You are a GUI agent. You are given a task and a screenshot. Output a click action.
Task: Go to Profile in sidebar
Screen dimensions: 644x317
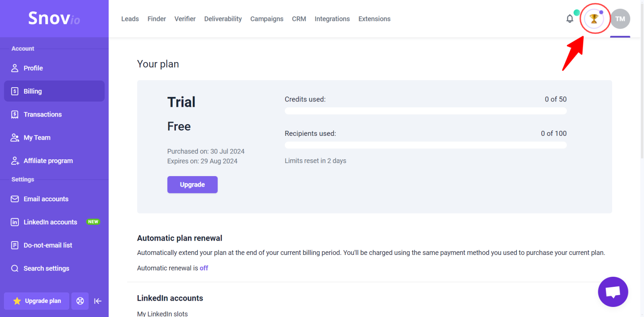tap(54, 68)
